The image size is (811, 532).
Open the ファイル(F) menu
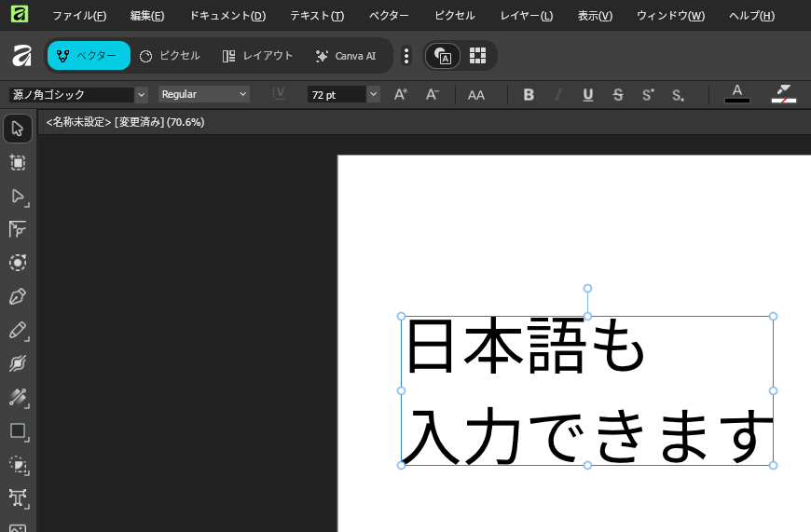click(79, 16)
